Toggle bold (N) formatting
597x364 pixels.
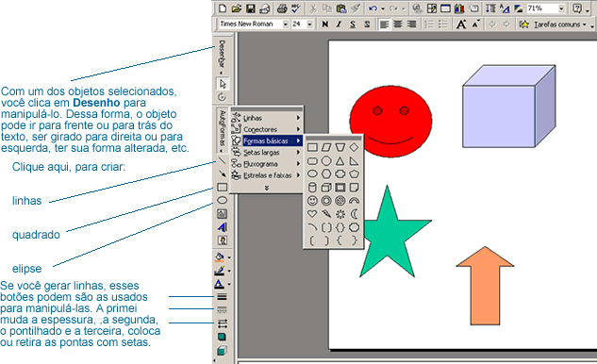pyautogui.click(x=324, y=24)
